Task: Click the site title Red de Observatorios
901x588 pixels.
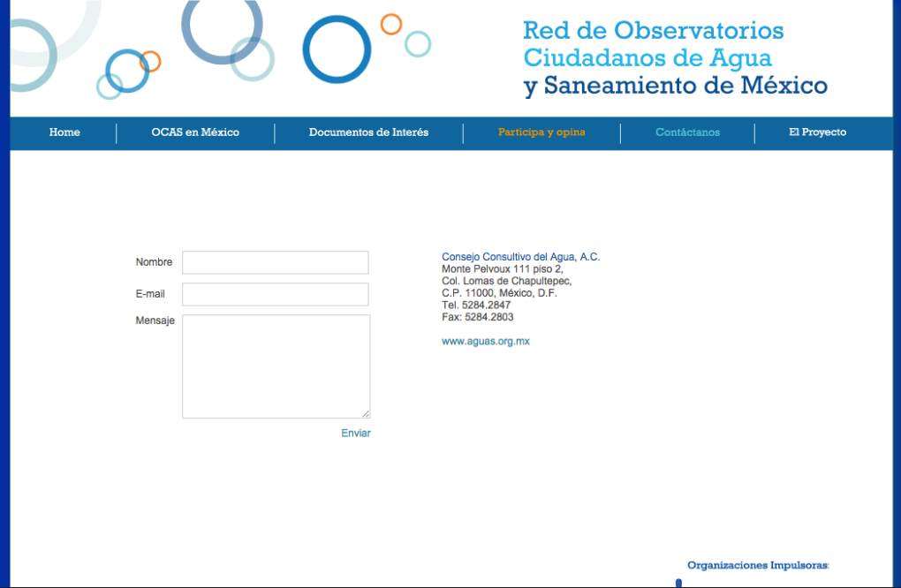Action: click(x=653, y=31)
